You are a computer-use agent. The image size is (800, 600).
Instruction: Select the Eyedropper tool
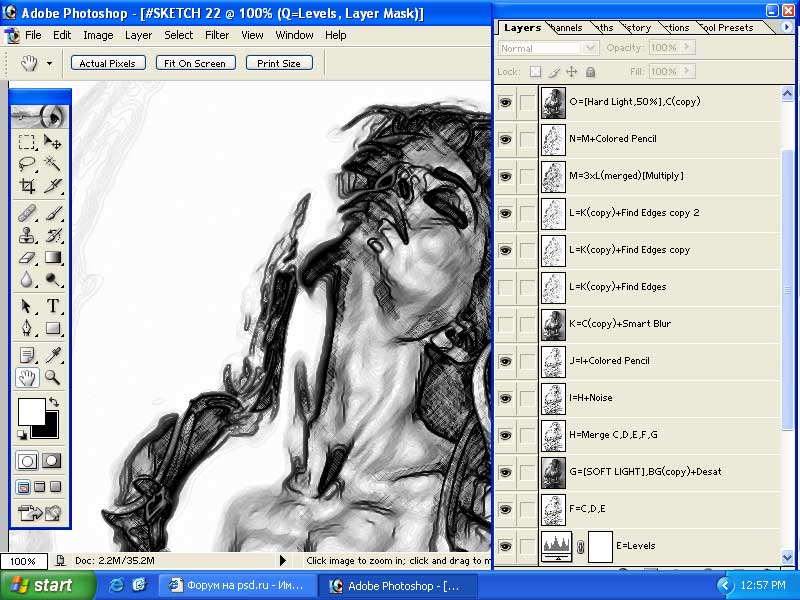tap(53, 355)
